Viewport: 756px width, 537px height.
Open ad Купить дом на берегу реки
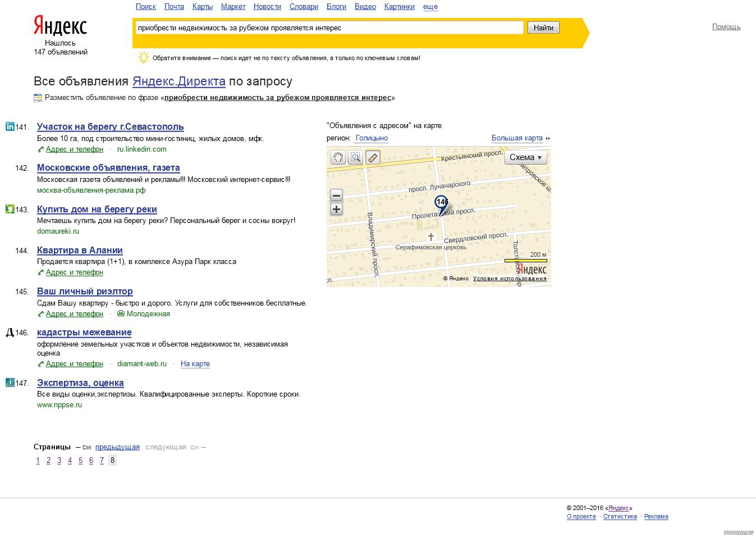pos(97,210)
